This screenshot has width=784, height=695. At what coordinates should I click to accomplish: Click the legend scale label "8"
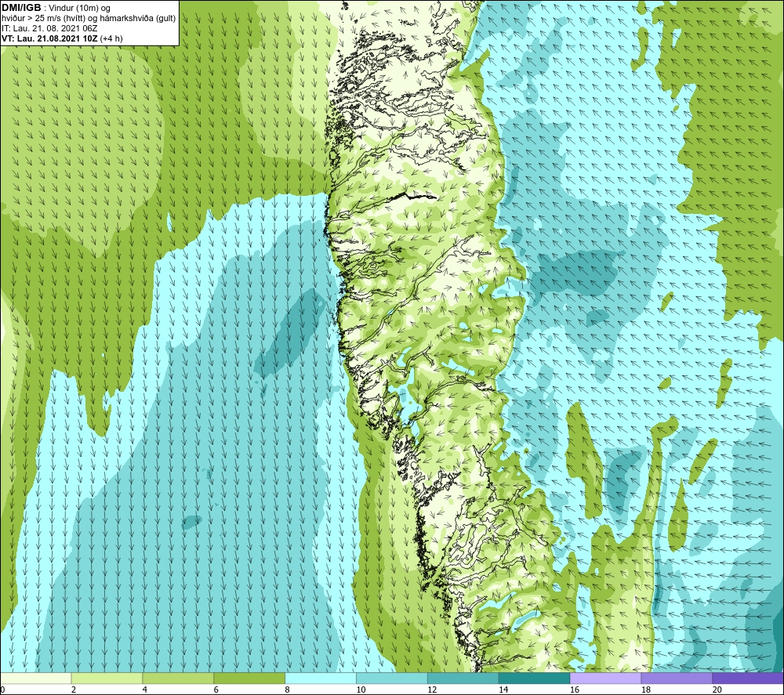[288, 690]
